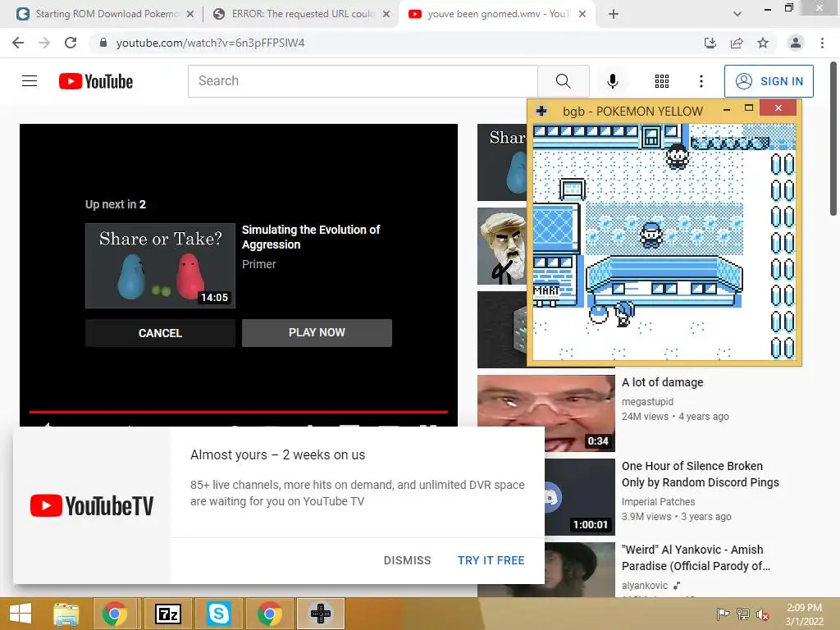Cancel the up next autoplay
The image size is (840, 630).
click(160, 333)
